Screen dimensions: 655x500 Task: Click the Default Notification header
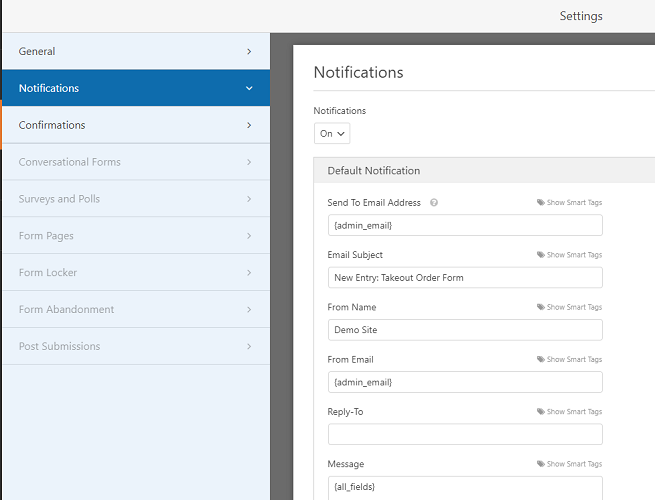pos(484,170)
